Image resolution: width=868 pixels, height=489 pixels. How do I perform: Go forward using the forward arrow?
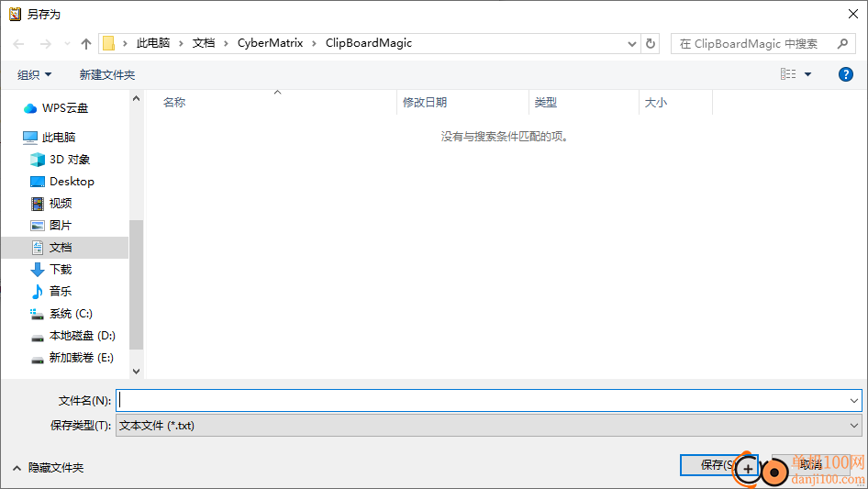45,44
